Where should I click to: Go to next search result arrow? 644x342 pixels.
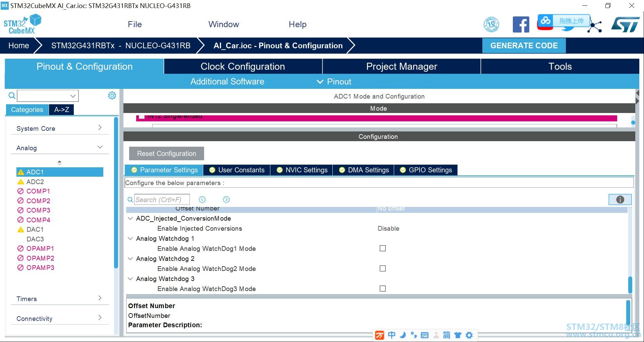point(226,200)
